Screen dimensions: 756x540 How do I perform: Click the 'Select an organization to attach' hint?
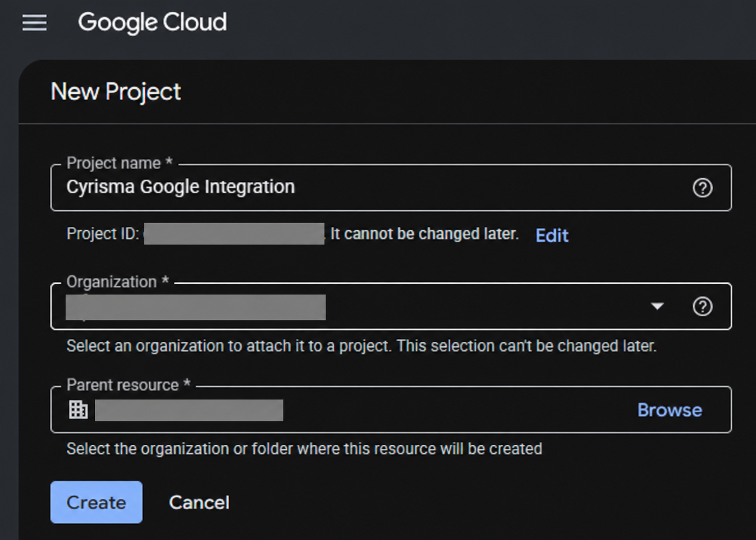tap(361, 346)
